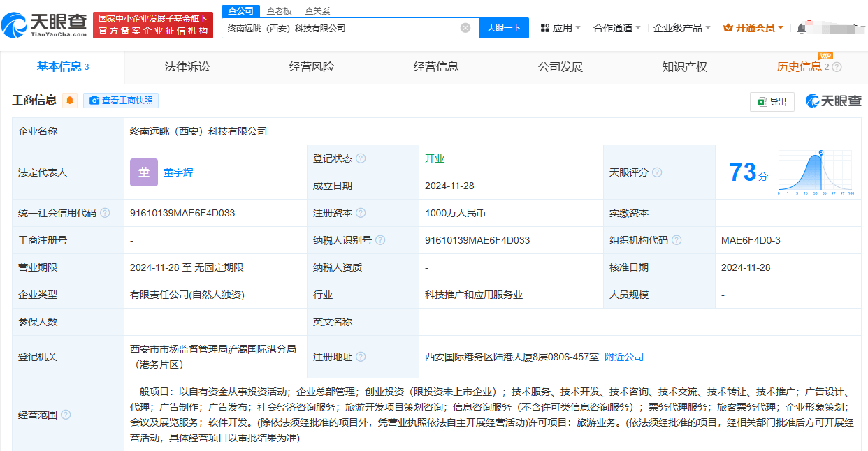Click the 天眼查 watermark logo above the table
The width and height of the screenshot is (868, 451).
[x=834, y=101]
